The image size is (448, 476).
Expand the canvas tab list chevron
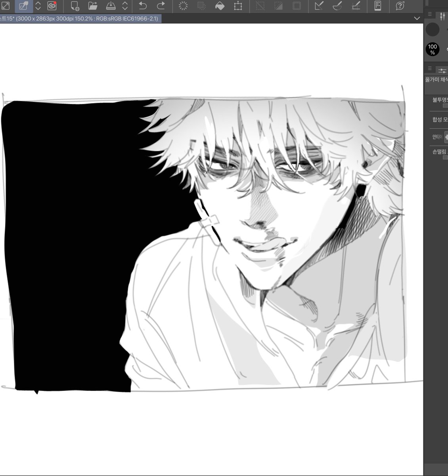coord(417,18)
